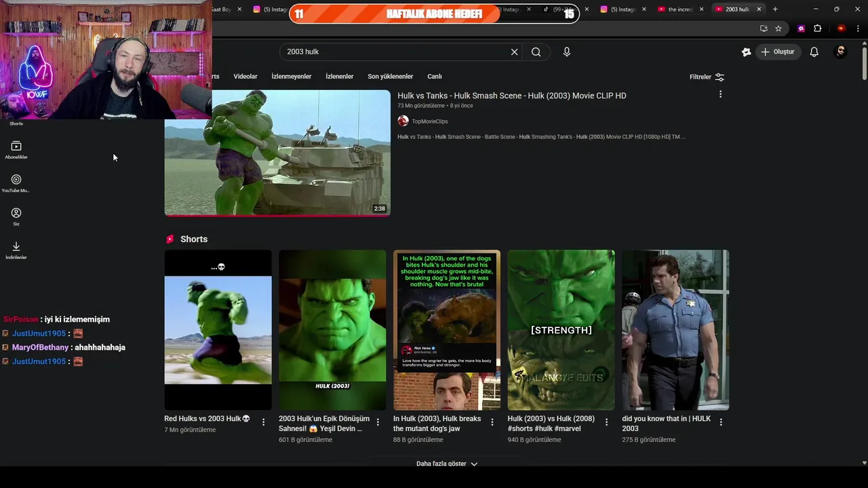Click the 2:38 duration badge
Screen dimensions: 868x488
point(379,209)
